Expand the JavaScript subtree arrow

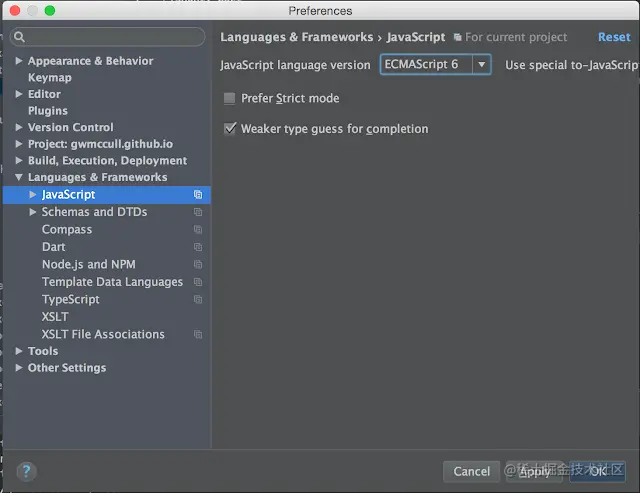(x=33, y=195)
